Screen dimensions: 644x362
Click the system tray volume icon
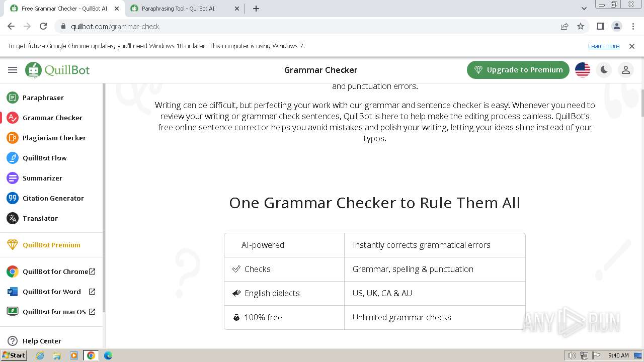point(572,355)
